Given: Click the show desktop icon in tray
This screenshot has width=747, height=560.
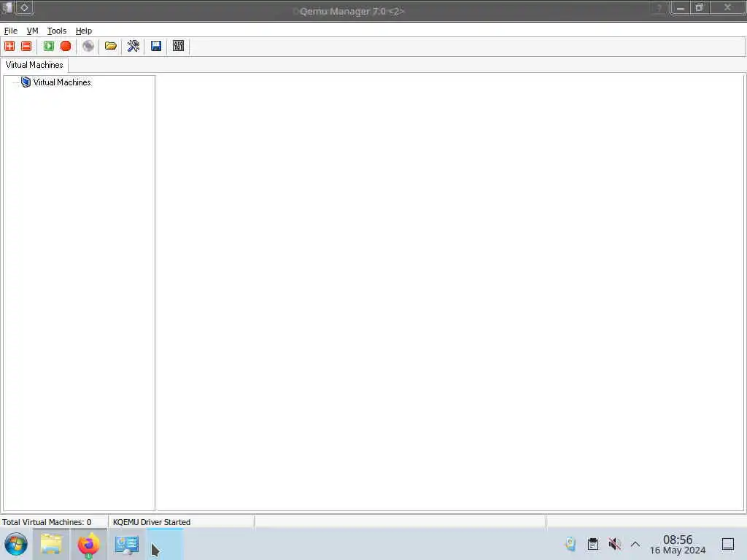Looking at the screenshot, I should 728,544.
